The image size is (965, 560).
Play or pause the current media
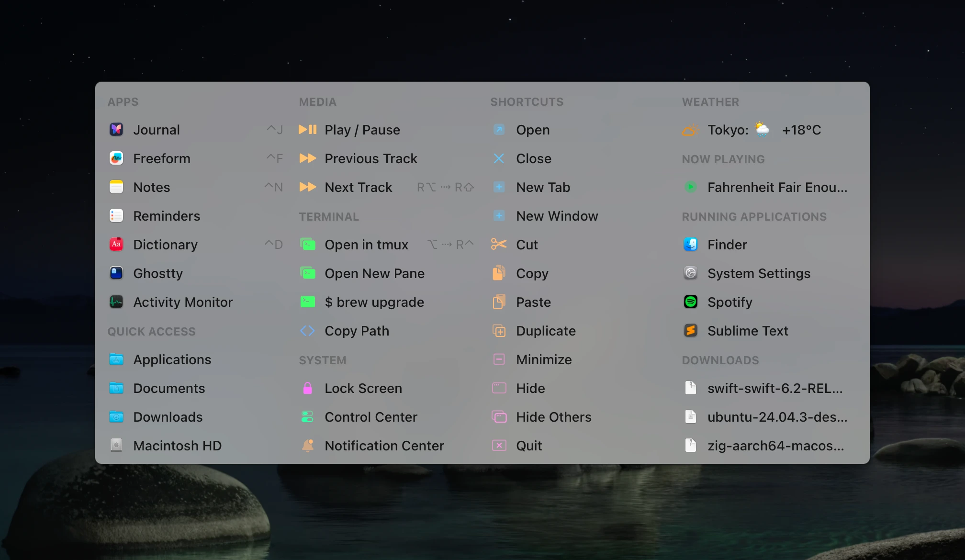coord(362,130)
